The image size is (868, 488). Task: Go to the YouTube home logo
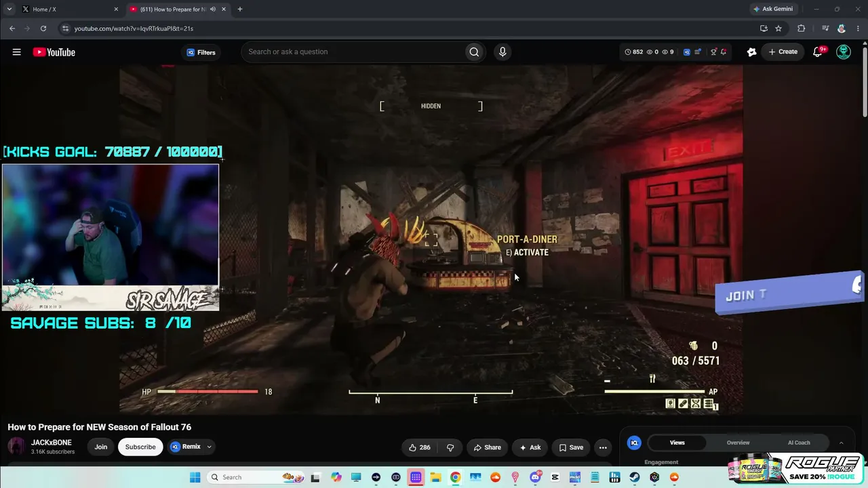[54, 52]
